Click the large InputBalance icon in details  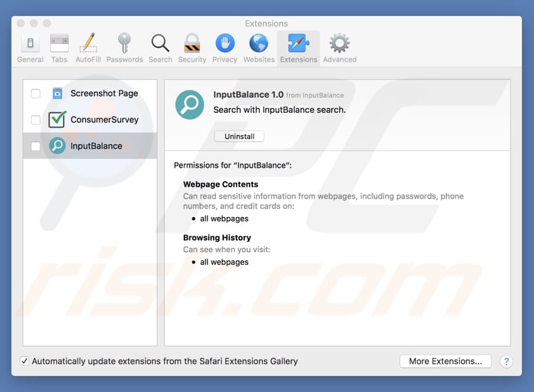click(x=190, y=105)
